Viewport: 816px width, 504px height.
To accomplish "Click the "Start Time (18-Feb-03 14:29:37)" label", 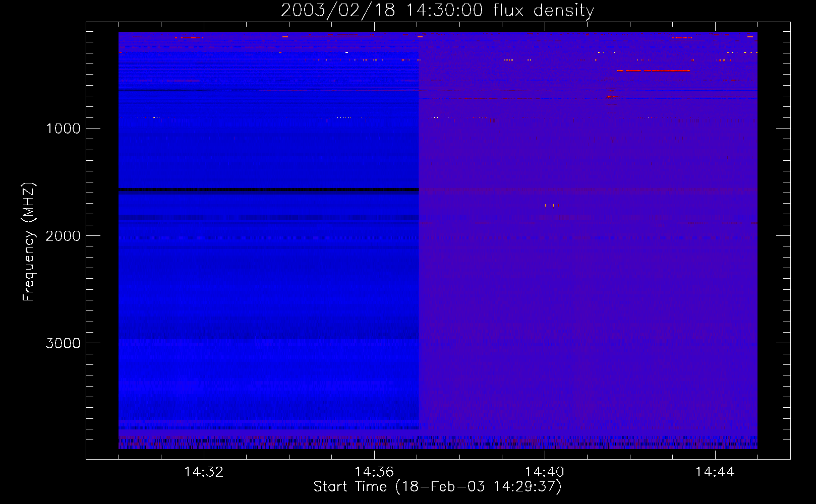I will 437,487.
